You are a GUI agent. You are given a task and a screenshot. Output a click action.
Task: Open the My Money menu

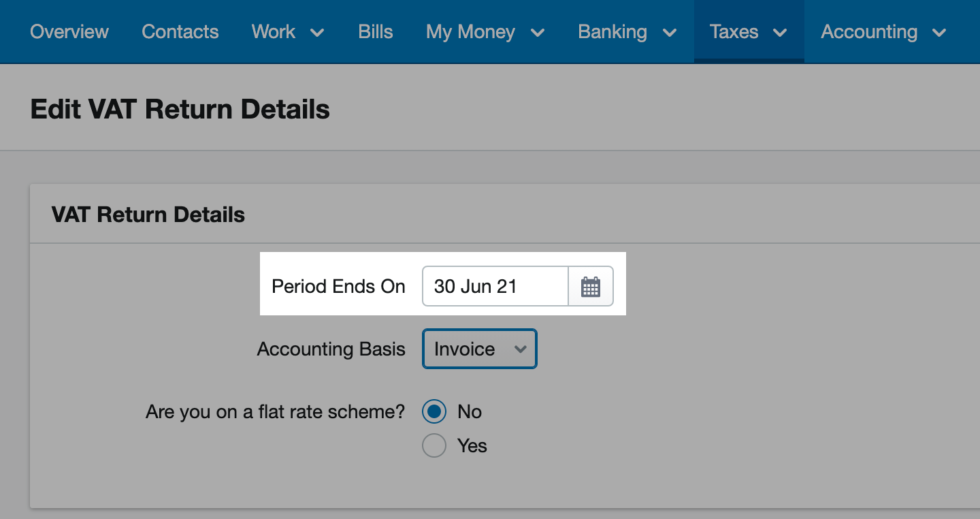[x=485, y=31]
